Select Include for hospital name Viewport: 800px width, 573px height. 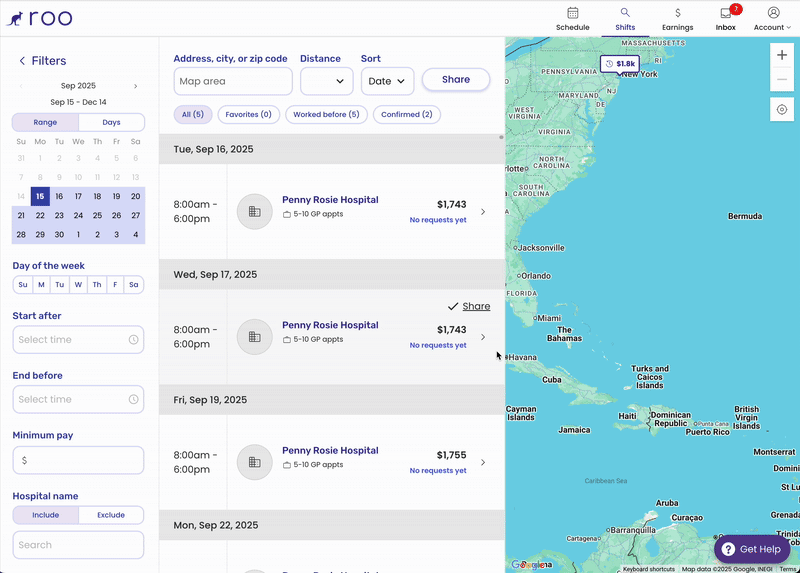pyautogui.click(x=45, y=515)
